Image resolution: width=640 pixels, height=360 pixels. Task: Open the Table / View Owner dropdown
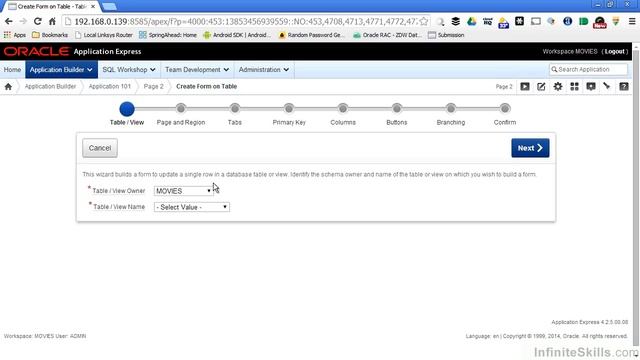[184, 191]
